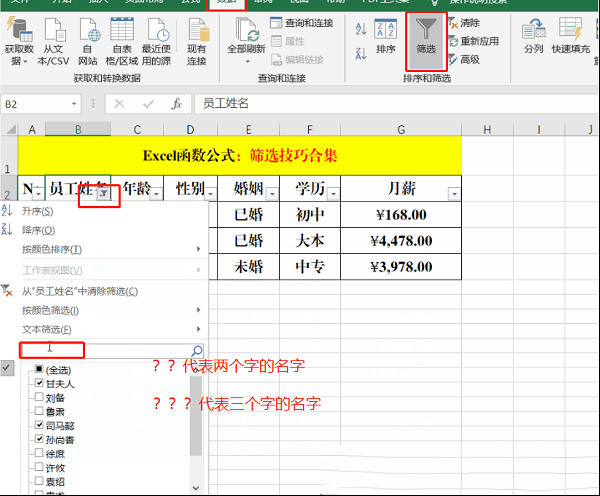Select the 初中 cell
The image size is (600, 496).
tap(310, 215)
